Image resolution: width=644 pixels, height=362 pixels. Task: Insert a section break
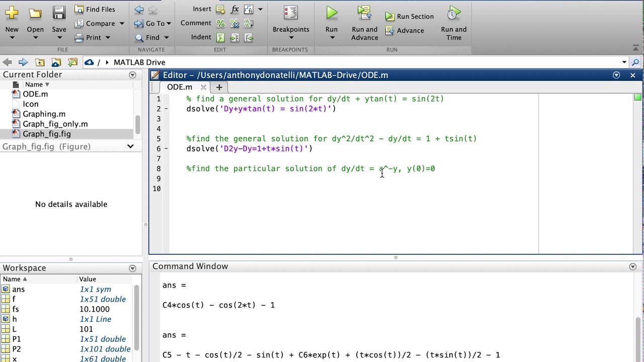tap(220, 9)
